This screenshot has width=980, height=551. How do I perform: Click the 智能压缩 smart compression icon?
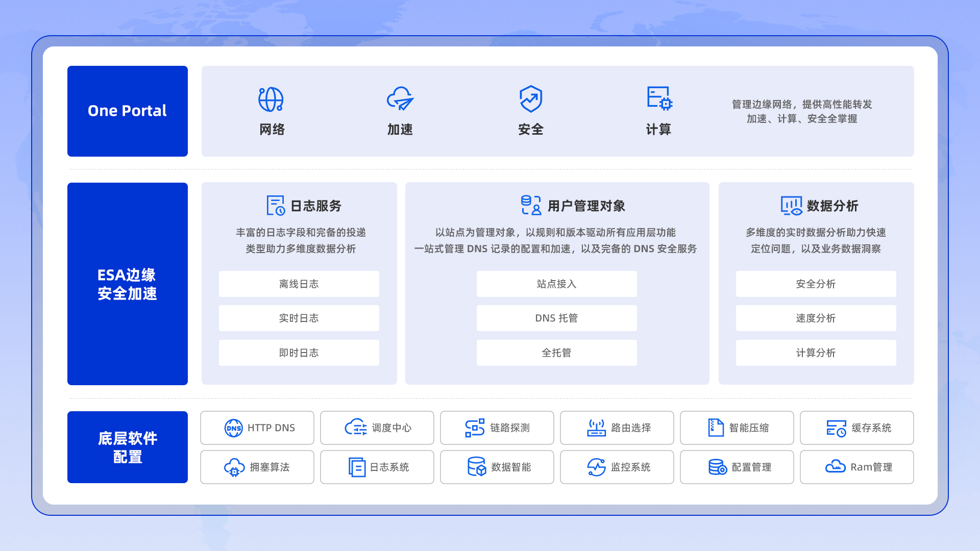point(715,428)
